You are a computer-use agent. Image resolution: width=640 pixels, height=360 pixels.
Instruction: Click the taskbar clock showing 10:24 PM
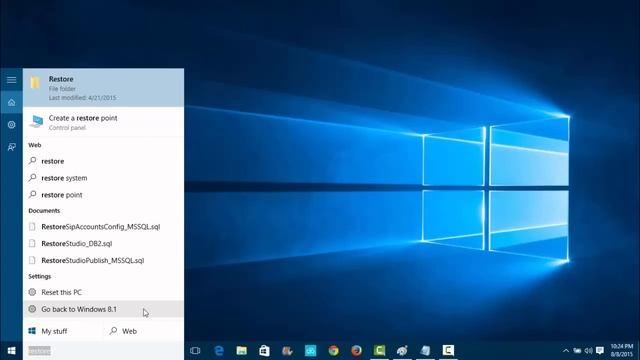point(622,351)
